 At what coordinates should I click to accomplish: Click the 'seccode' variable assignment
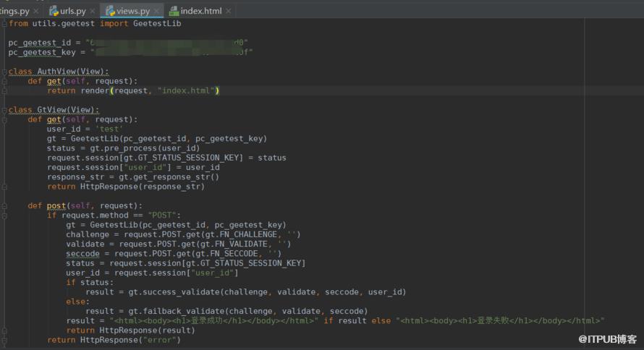(82, 254)
